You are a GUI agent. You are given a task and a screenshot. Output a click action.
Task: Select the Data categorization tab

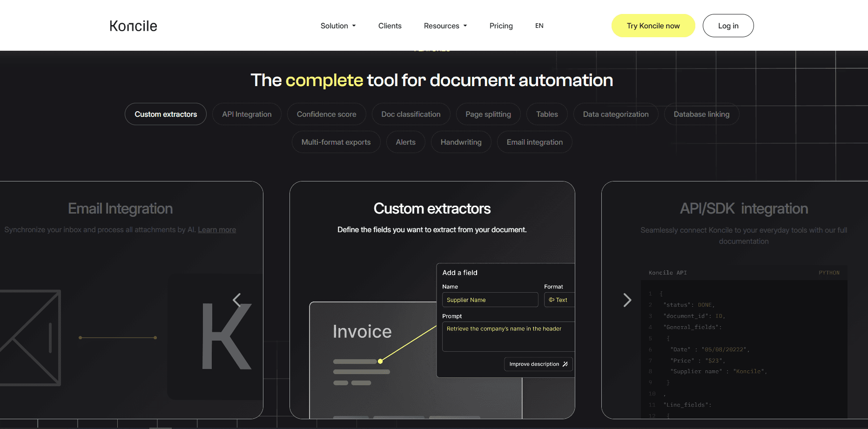[616, 114]
